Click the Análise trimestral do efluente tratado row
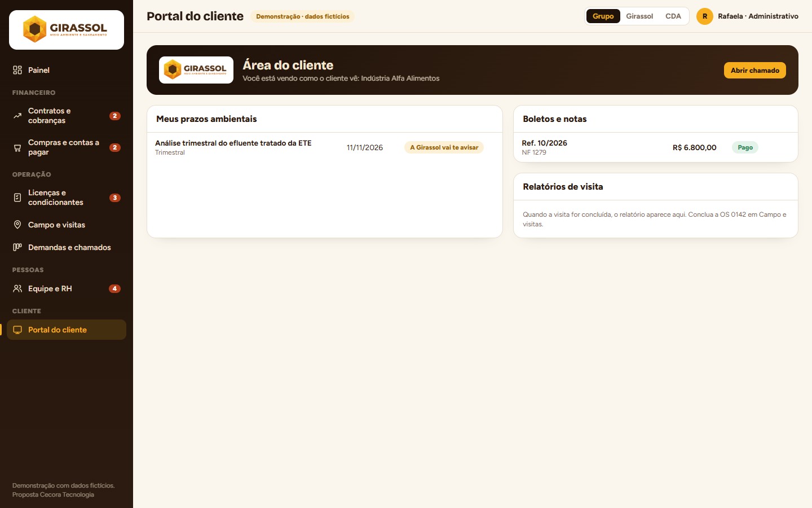 coord(325,147)
